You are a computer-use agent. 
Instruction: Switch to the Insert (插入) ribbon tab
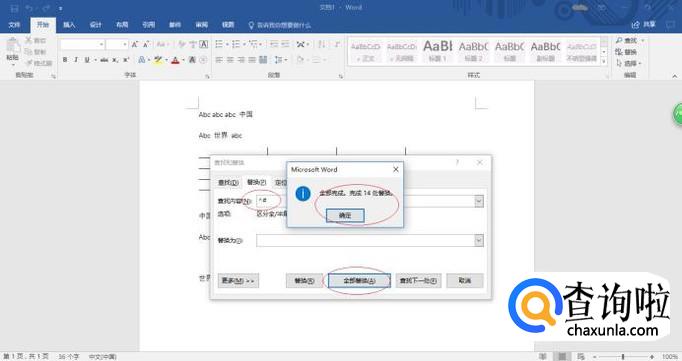point(69,25)
